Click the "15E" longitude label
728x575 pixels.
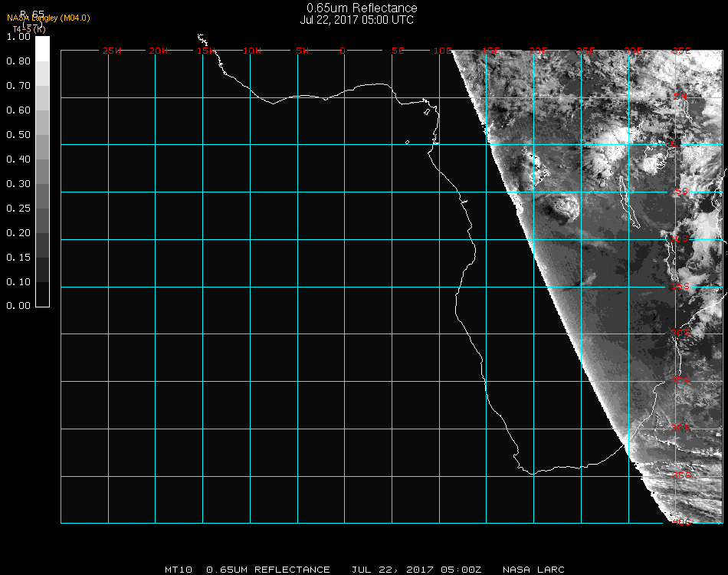pyautogui.click(x=491, y=51)
